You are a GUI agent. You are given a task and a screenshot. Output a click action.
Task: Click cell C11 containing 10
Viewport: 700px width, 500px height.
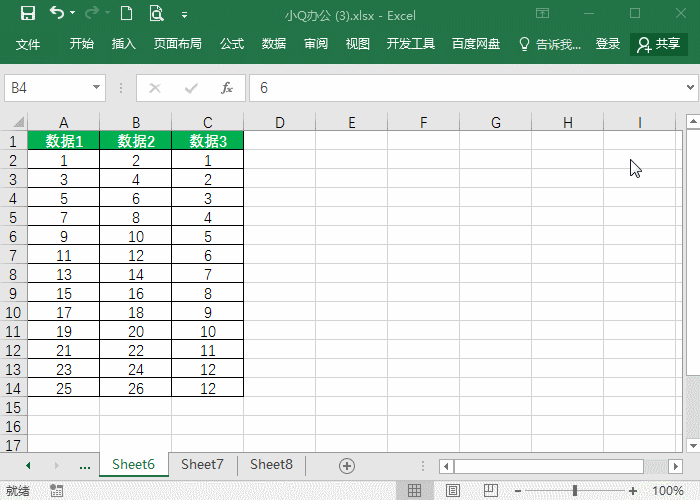[x=208, y=331]
